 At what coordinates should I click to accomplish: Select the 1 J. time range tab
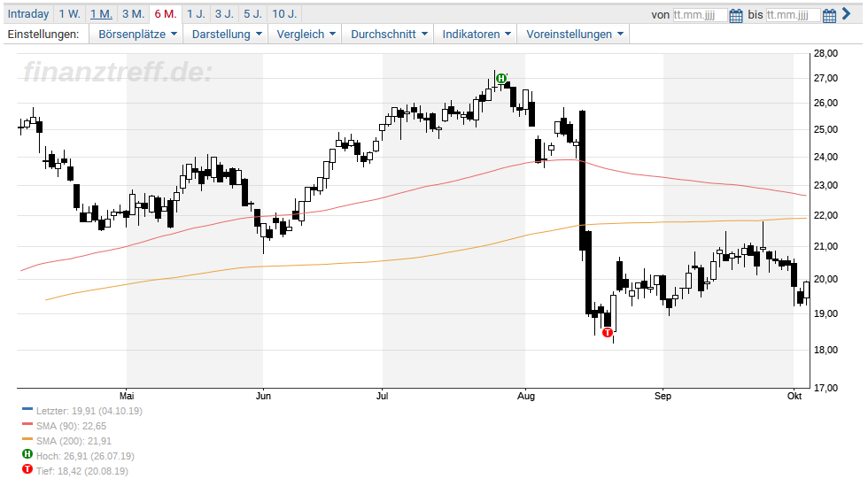click(196, 14)
